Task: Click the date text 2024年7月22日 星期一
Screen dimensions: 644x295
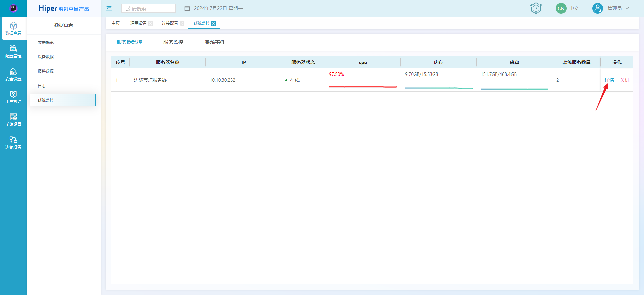Action: tap(218, 8)
